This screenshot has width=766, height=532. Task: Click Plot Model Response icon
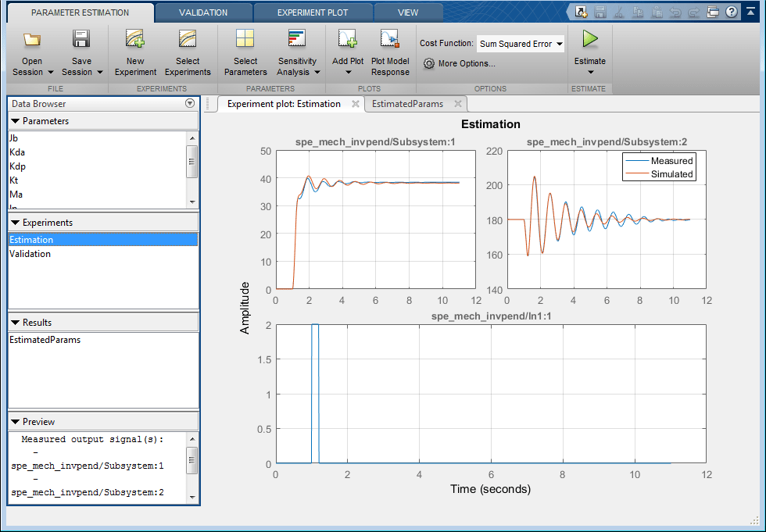pos(390,39)
